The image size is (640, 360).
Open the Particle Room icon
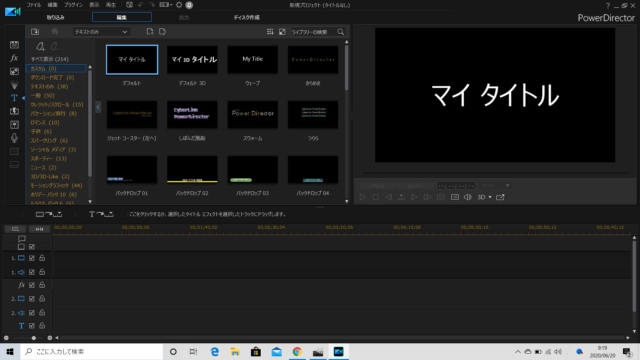pyautogui.click(x=14, y=84)
